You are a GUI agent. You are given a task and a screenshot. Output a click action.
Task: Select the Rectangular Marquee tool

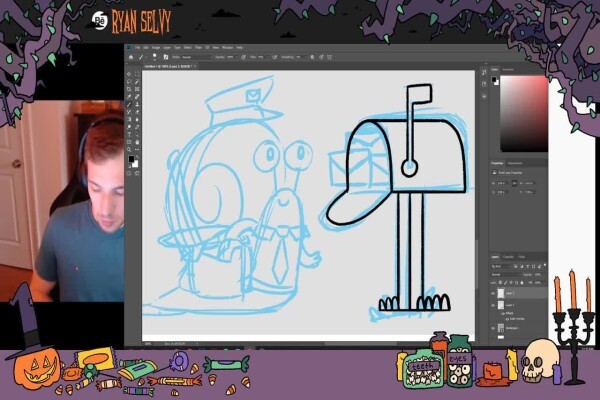pos(137,74)
